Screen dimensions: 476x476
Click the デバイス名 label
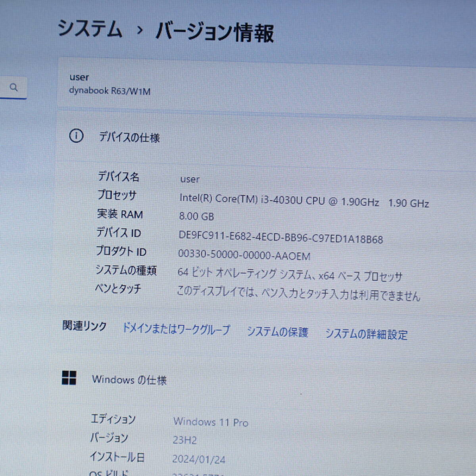119,176
